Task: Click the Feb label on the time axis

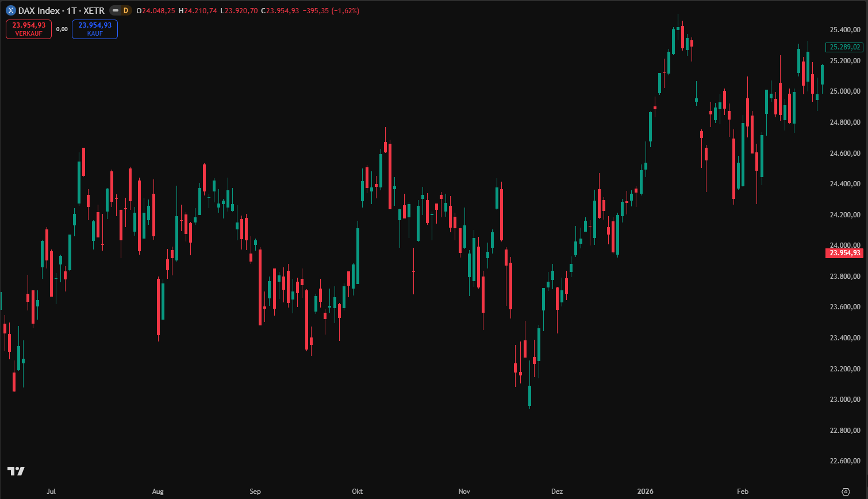Action: (743, 492)
